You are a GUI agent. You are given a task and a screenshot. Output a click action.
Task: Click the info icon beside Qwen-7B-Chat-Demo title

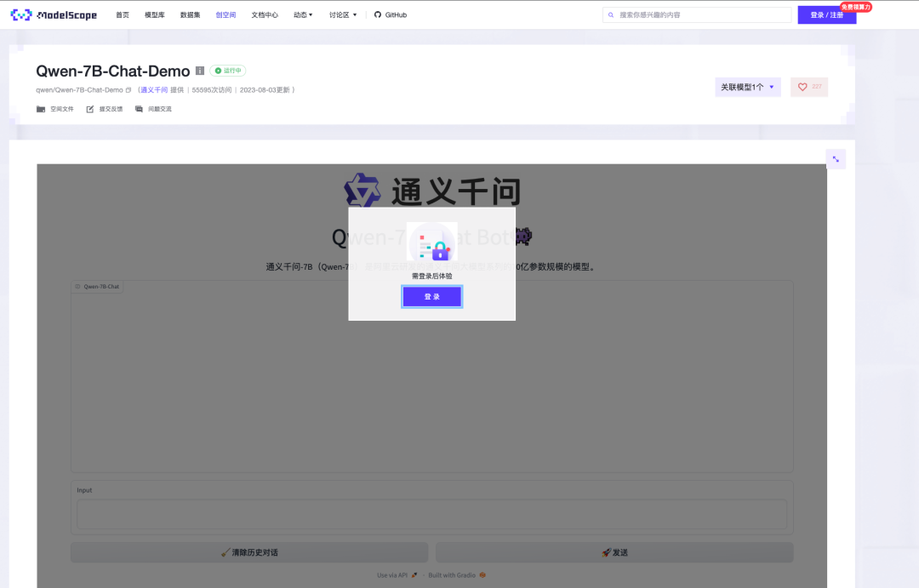(x=200, y=71)
